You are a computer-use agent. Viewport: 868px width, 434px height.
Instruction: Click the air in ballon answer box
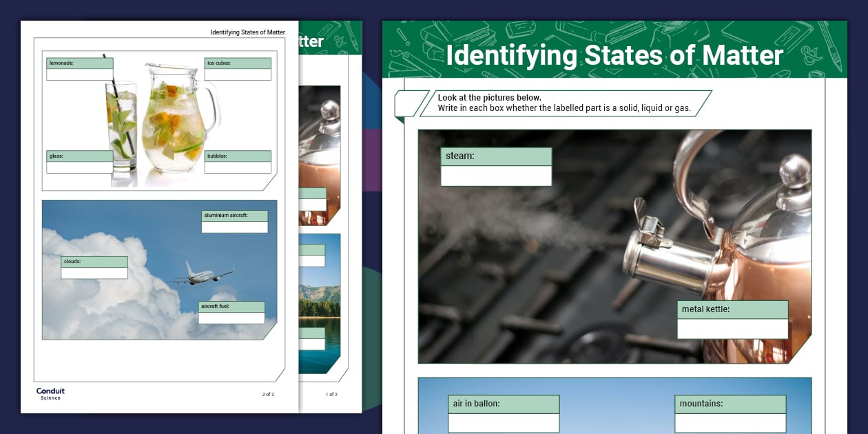point(503,422)
